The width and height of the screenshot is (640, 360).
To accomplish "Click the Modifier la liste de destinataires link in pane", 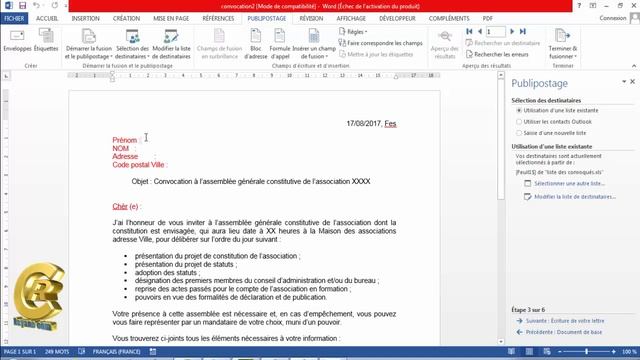I will 575,197.
